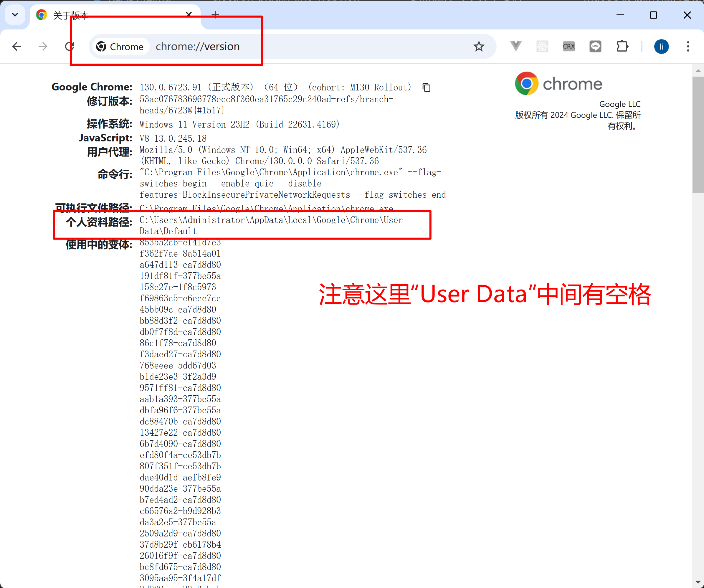Image resolution: width=704 pixels, height=588 pixels.
Task: Open a new tab with plus button
Action: pyautogui.click(x=216, y=14)
